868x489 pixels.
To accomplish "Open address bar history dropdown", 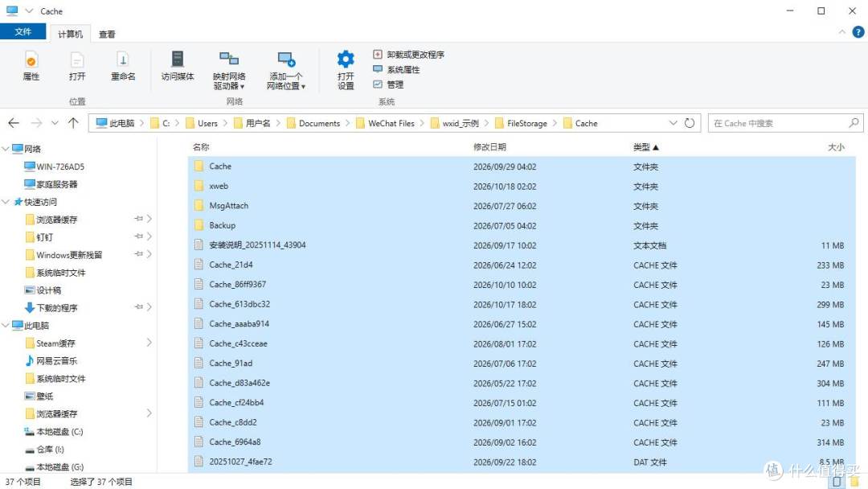I will coord(674,123).
